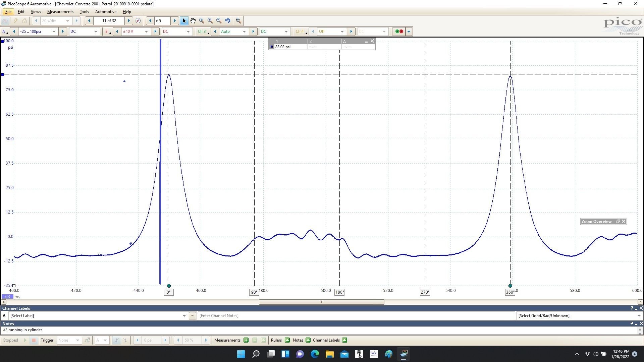Click the add measurement plus icon
644x362 pixels.
click(x=246, y=340)
